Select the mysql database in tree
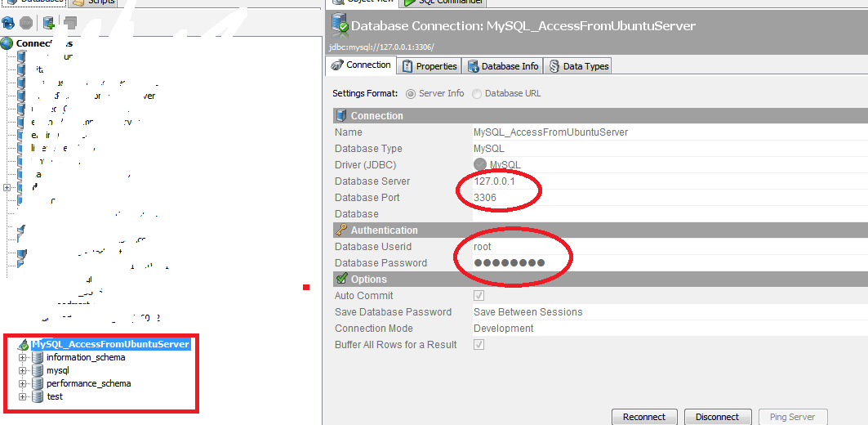 [x=58, y=370]
